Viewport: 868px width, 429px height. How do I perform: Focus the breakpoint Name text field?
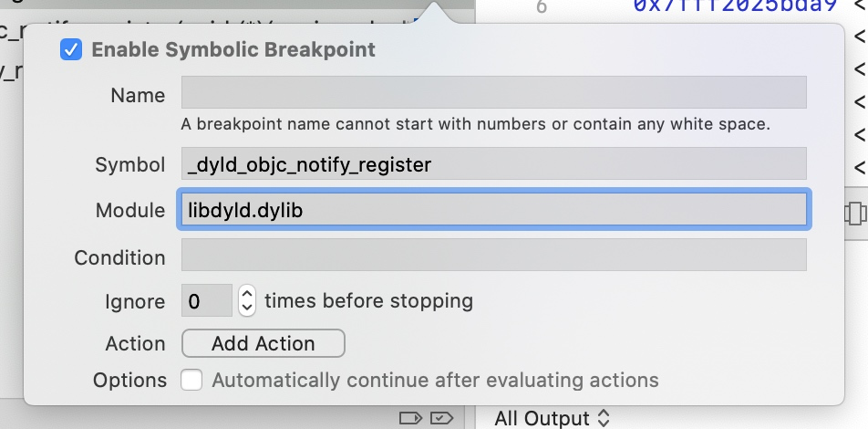click(x=493, y=93)
